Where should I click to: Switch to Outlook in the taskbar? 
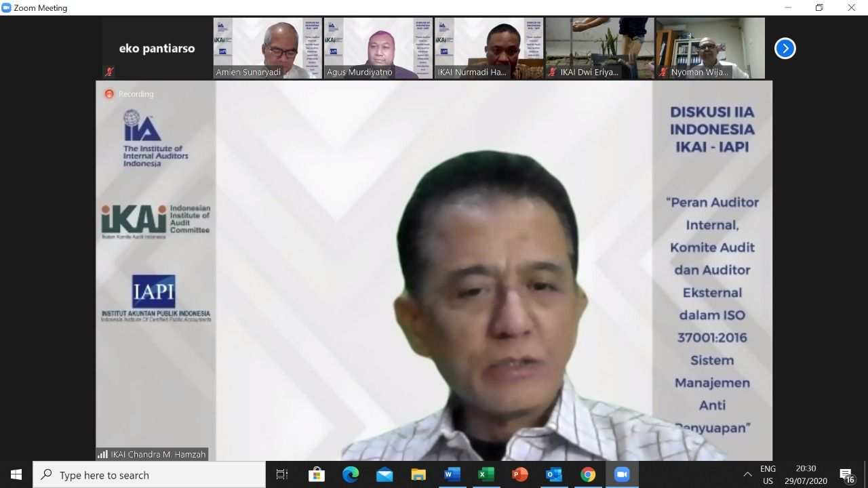[x=554, y=474]
